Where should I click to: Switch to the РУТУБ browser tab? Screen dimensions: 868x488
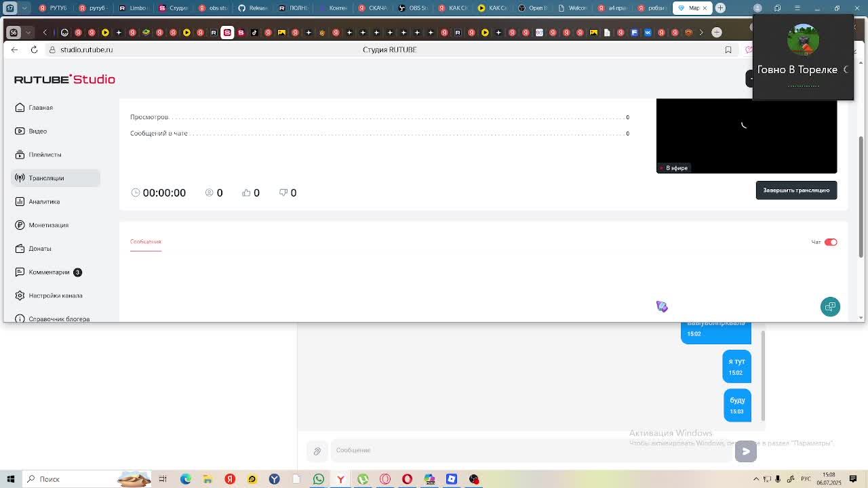[x=54, y=8]
